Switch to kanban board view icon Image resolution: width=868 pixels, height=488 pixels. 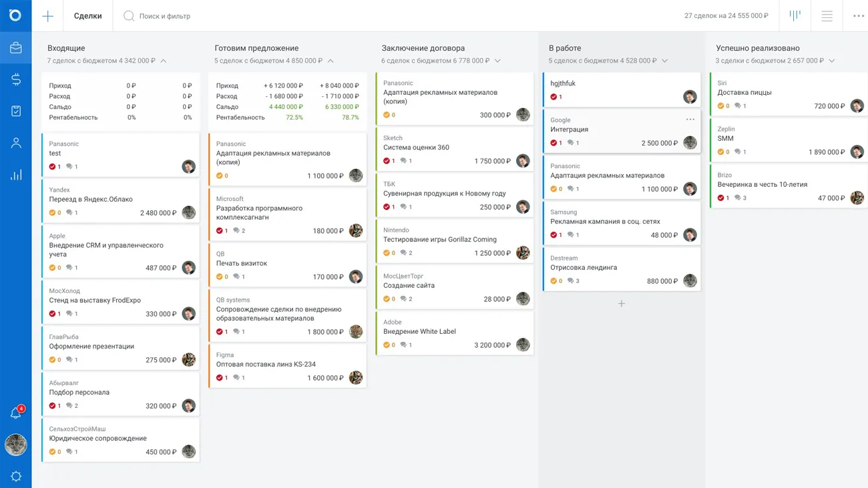coord(795,15)
